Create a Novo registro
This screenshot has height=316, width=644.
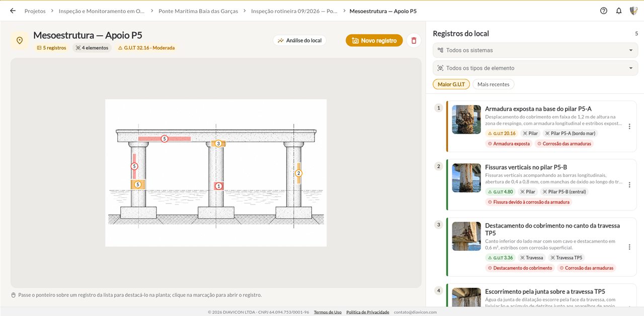click(x=374, y=40)
